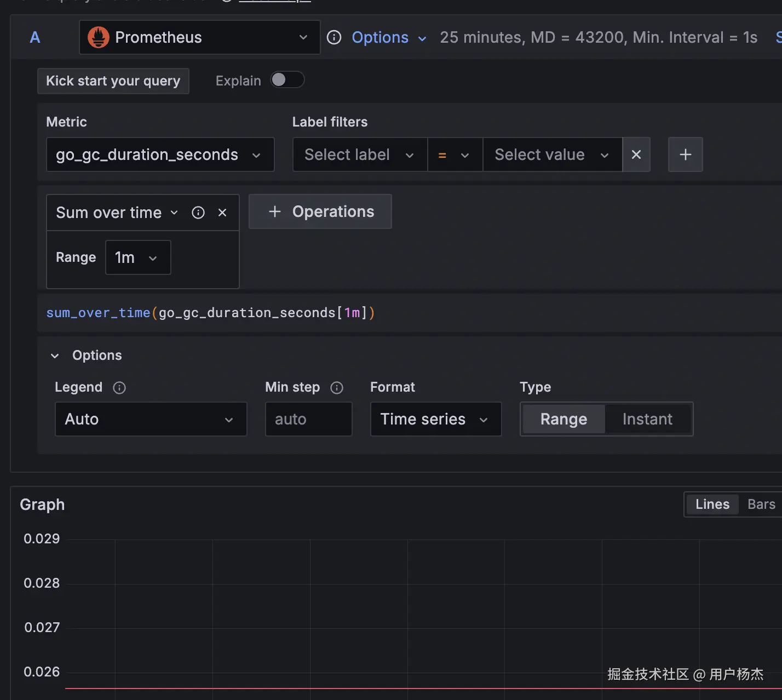Click the Prometheus flame logo icon
This screenshot has height=700, width=782.
pyautogui.click(x=99, y=37)
